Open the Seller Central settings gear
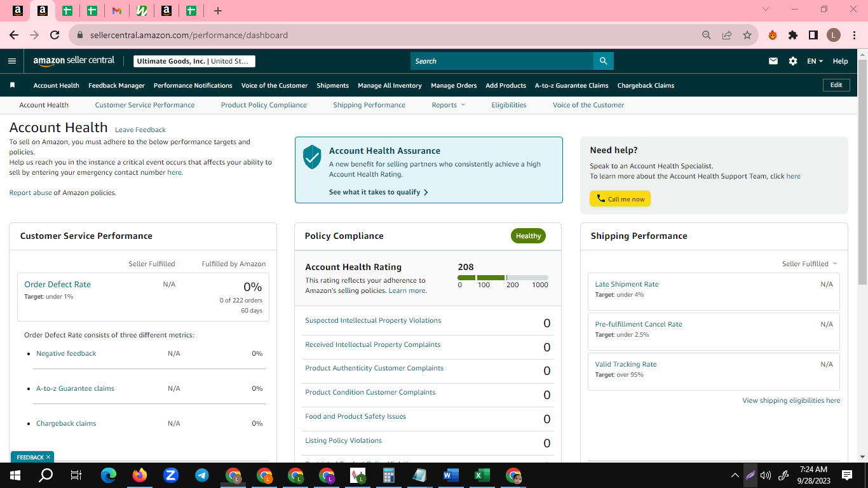Image resolution: width=868 pixels, height=488 pixels. 793,61
